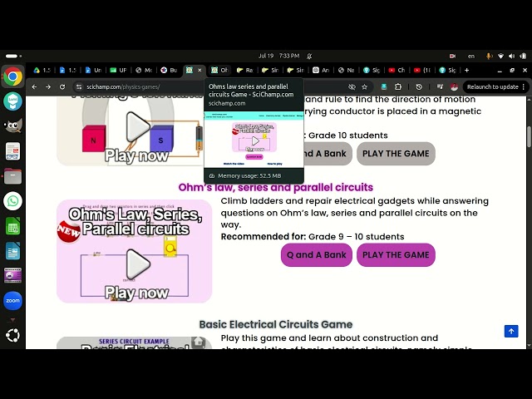Play the Ohm's Law circuits game thumbnail
Viewport: 532px width, 399px height.
click(x=135, y=251)
